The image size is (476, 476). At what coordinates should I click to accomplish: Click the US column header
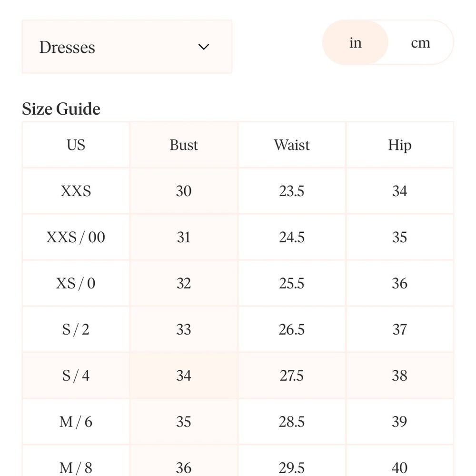coord(76,145)
